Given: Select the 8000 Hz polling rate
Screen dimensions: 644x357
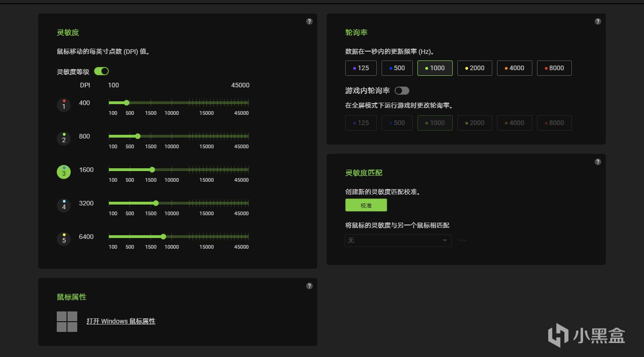Looking at the screenshot, I should pyautogui.click(x=554, y=68).
